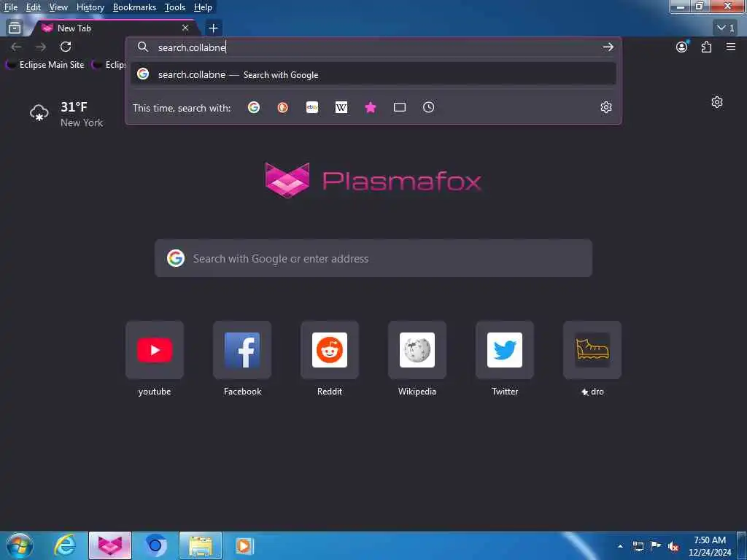The image size is (747, 560).
Task: Search history using the clock icon
Action: 429,108
